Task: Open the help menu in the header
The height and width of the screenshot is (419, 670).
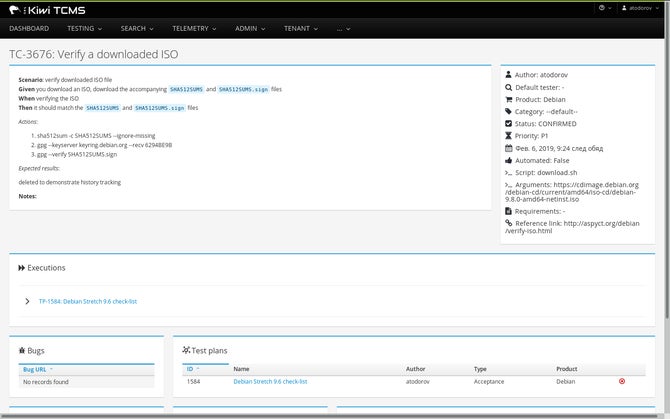Action: pos(605,8)
